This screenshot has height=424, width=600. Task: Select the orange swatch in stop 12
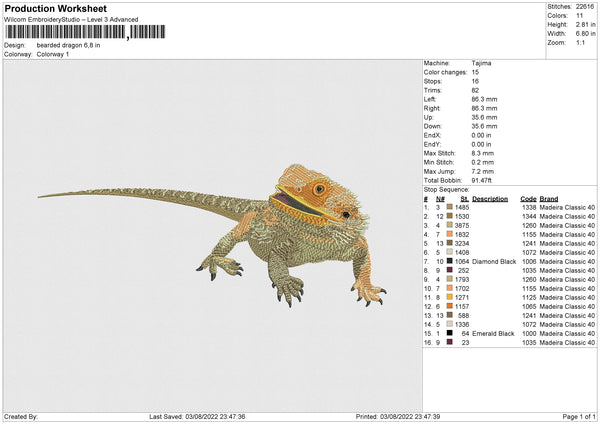point(450,306)
